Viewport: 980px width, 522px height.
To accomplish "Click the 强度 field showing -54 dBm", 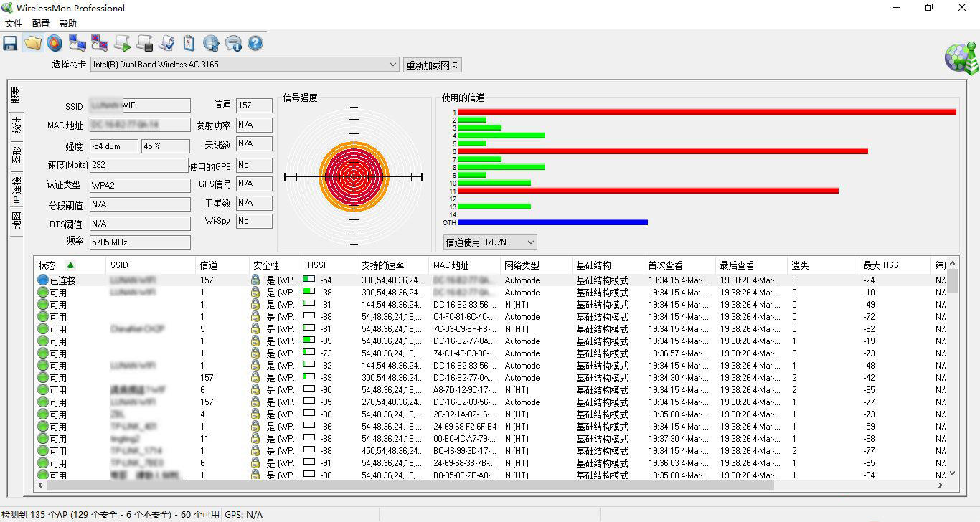I will (114, 146).
